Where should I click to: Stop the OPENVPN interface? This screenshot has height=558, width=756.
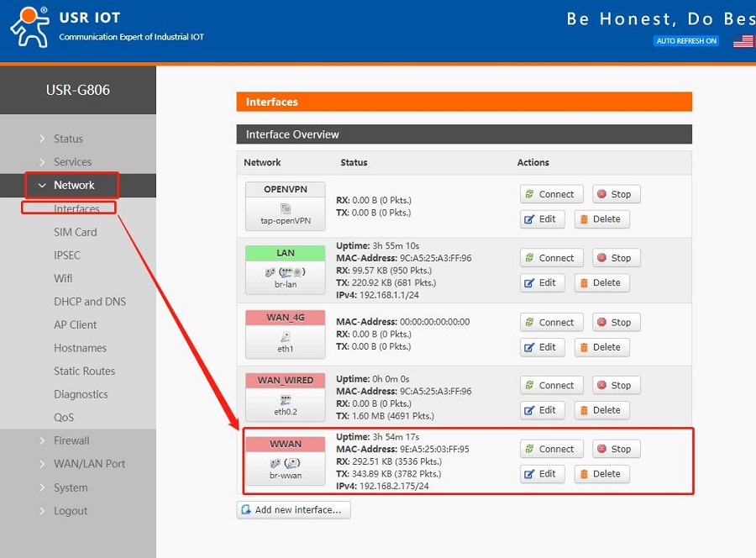pos(617,194)
